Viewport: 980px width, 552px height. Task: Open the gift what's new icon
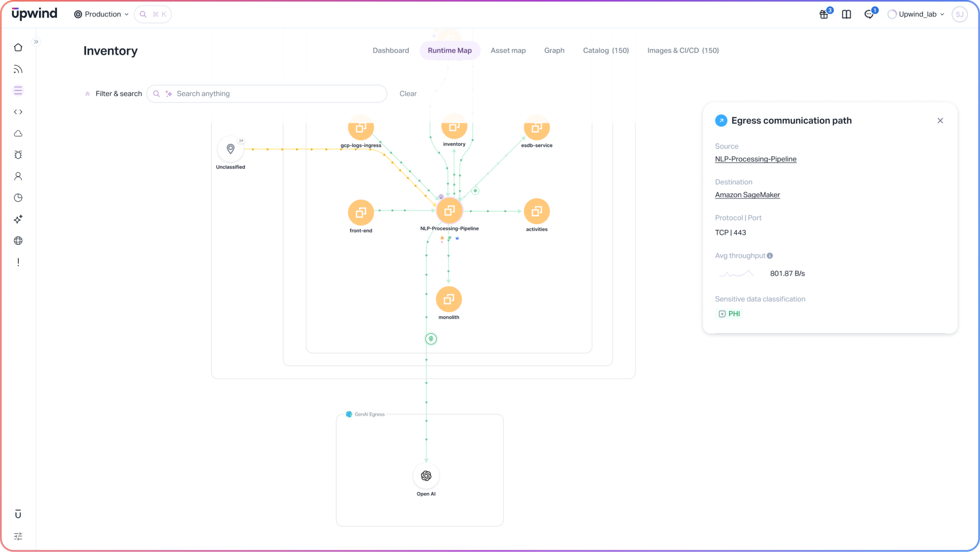click(824, 14)
